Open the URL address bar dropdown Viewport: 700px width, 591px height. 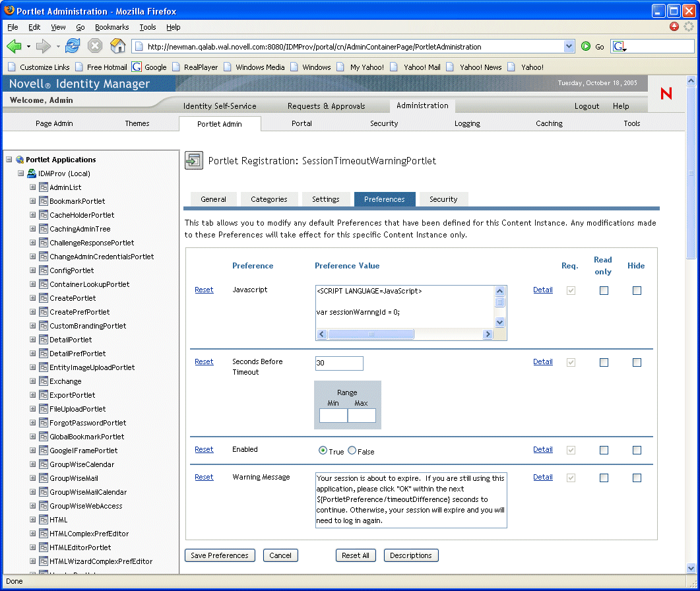pos(569,46)
